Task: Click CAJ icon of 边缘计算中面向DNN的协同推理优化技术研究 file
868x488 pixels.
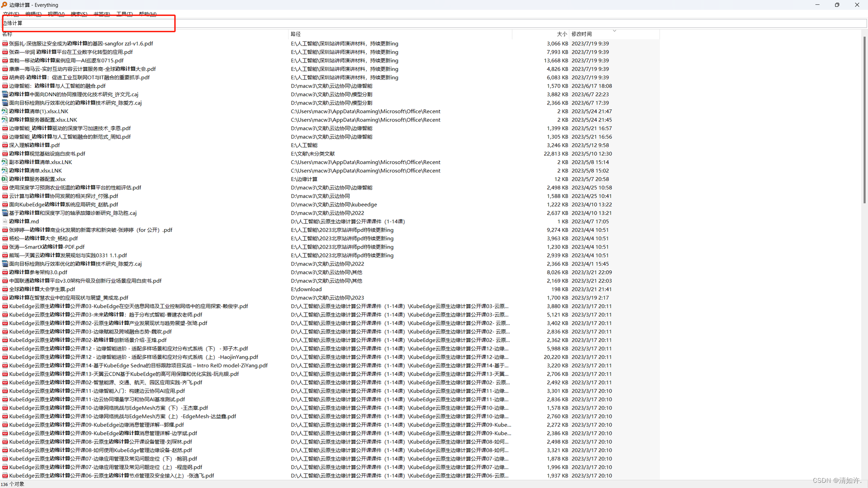Action: pos(5,95)
